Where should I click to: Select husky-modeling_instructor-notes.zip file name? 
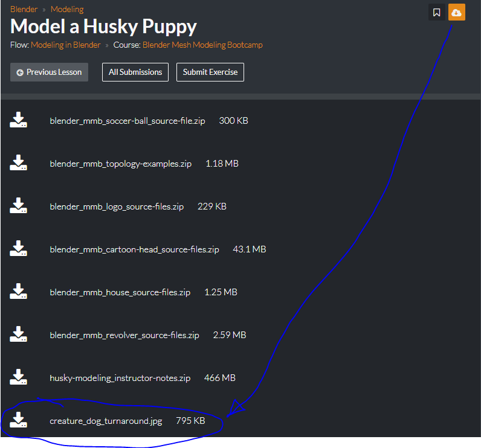120,378
